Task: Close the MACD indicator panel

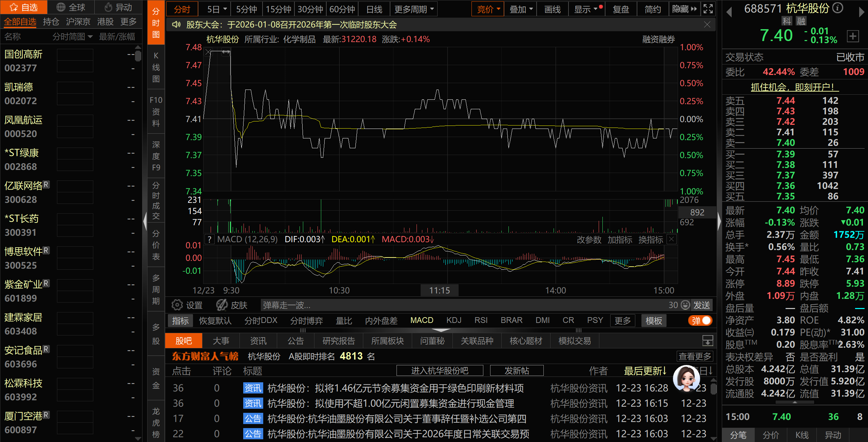Action: point(671,239)
